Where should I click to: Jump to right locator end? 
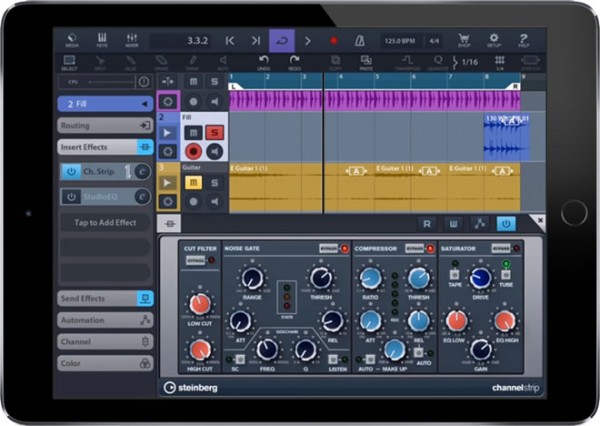(x=256, y=41)
